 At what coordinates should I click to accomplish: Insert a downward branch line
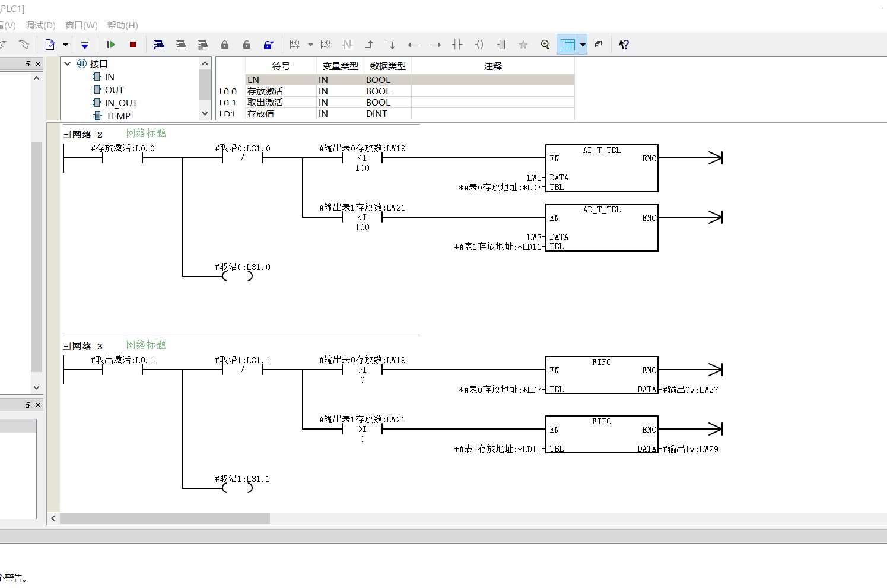point(391,45)
